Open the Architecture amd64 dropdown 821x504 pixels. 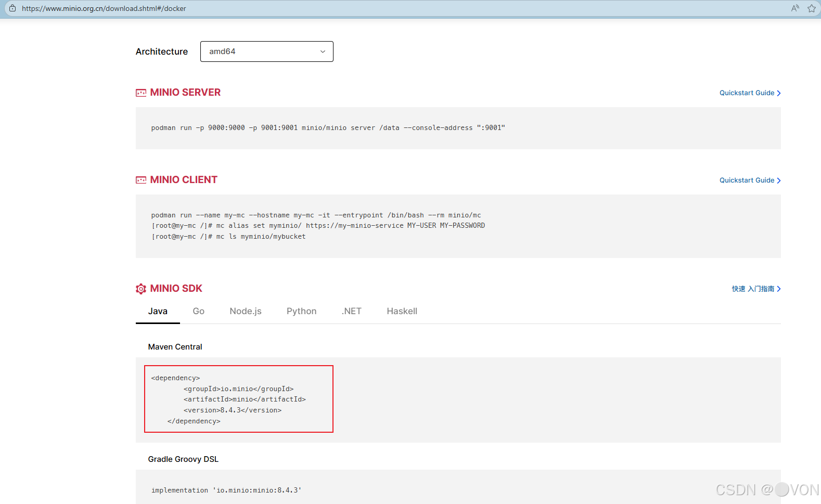coord(266,51)
